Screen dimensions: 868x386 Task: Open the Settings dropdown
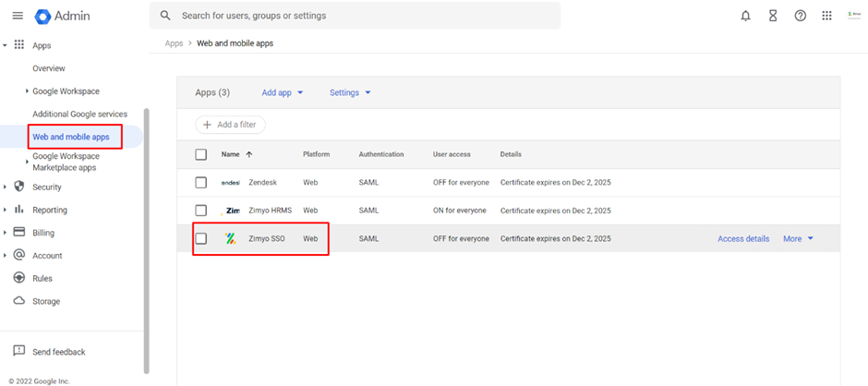[350, 92]
